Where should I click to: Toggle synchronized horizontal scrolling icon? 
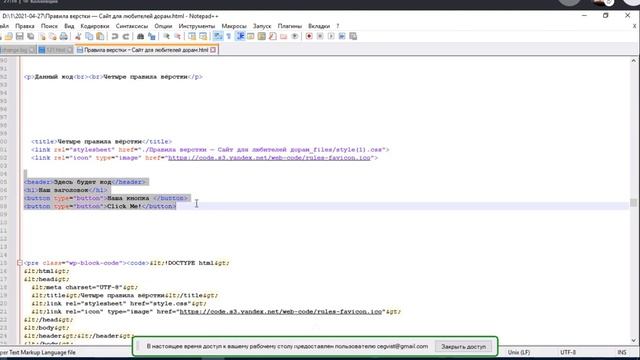[x=203, y=36]
